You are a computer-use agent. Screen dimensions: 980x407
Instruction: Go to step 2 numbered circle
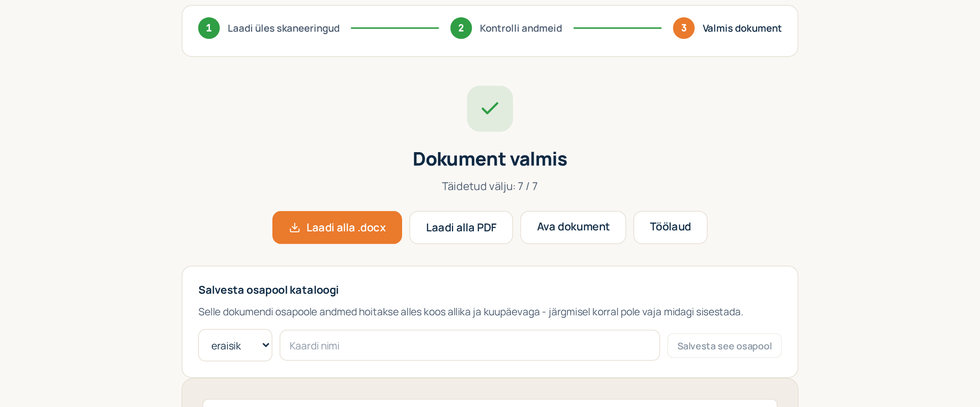coord(461,28)
